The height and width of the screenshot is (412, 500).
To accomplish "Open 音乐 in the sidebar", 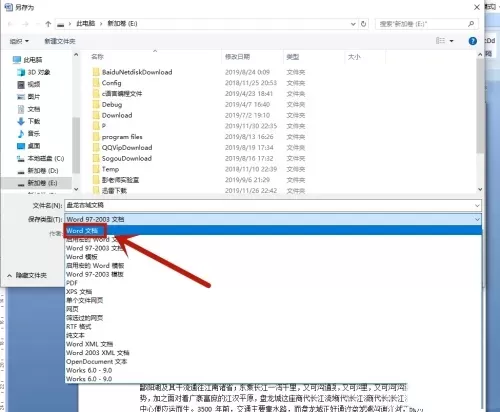I will point(29,134).
